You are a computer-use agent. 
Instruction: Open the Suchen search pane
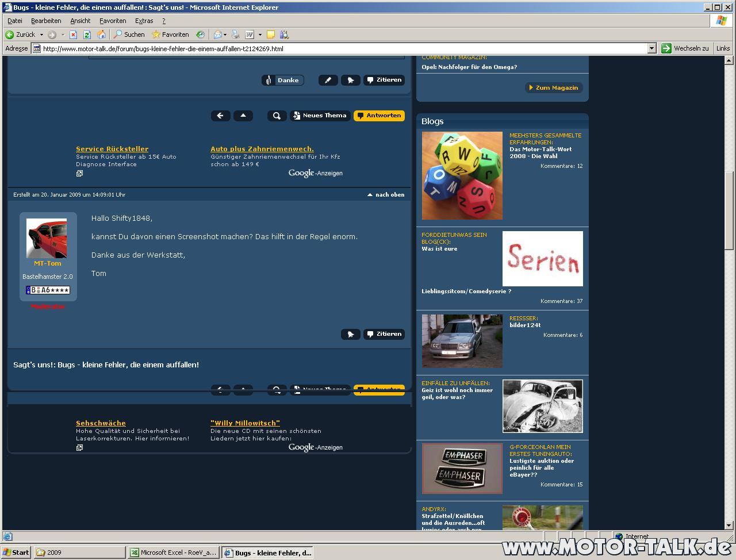[129, 34]
